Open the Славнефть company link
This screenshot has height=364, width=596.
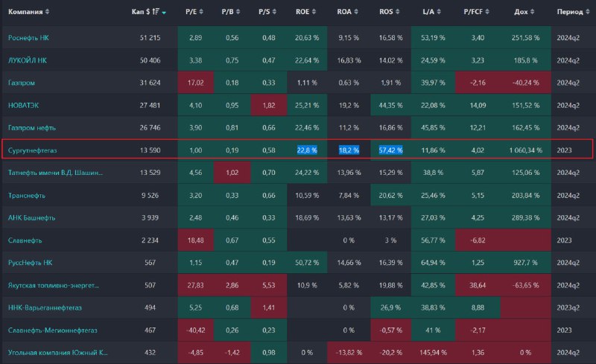25,240
